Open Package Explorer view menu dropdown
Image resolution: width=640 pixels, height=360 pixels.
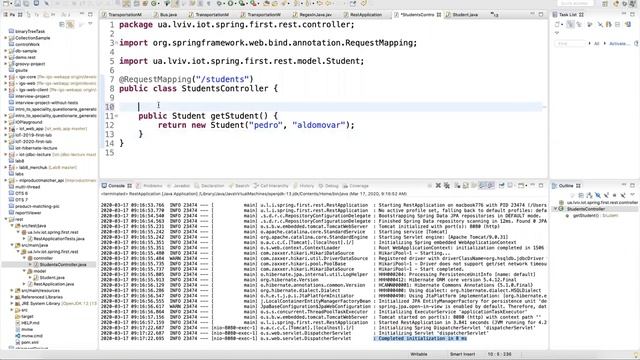tap(90, 24)
